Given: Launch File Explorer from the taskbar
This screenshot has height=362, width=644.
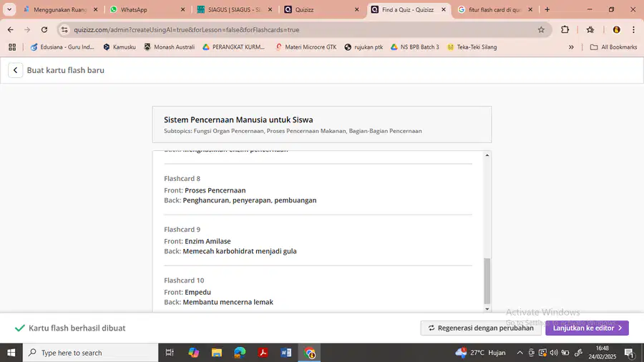Looking at the screenshot, I should point(216,353).
